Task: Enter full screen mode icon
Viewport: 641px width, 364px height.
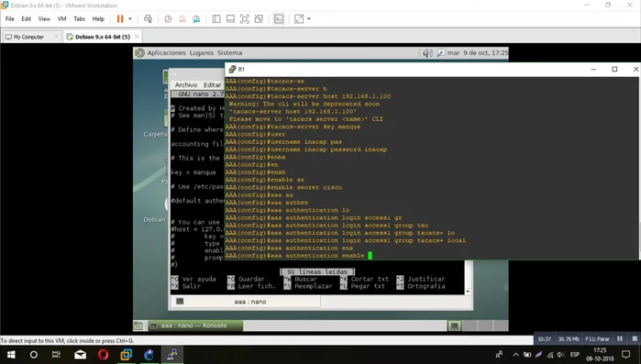Action: [x=245, y=18]
